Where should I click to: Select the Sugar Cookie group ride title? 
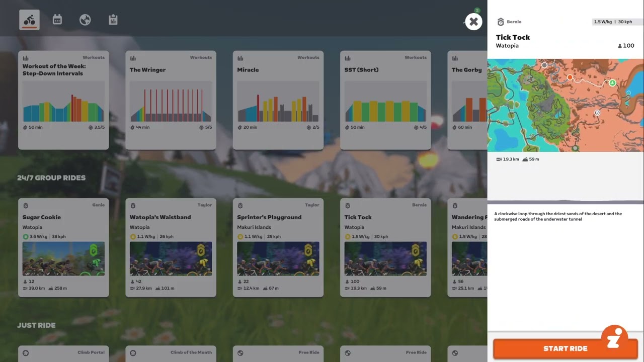coord(42,217)
